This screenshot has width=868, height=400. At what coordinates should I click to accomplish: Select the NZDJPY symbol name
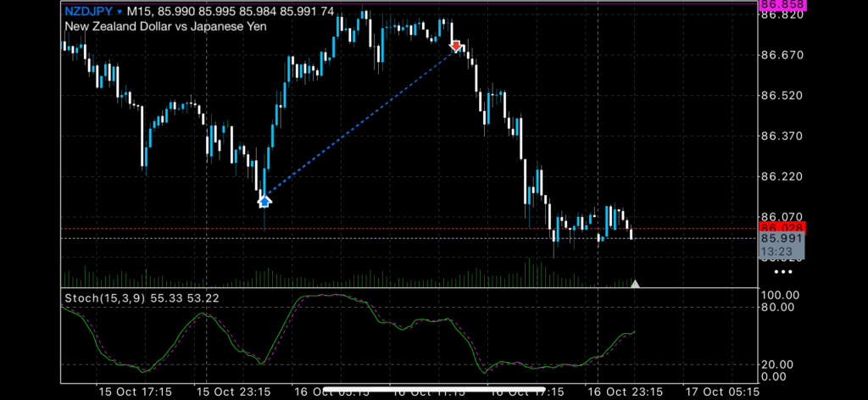point(89,11)
